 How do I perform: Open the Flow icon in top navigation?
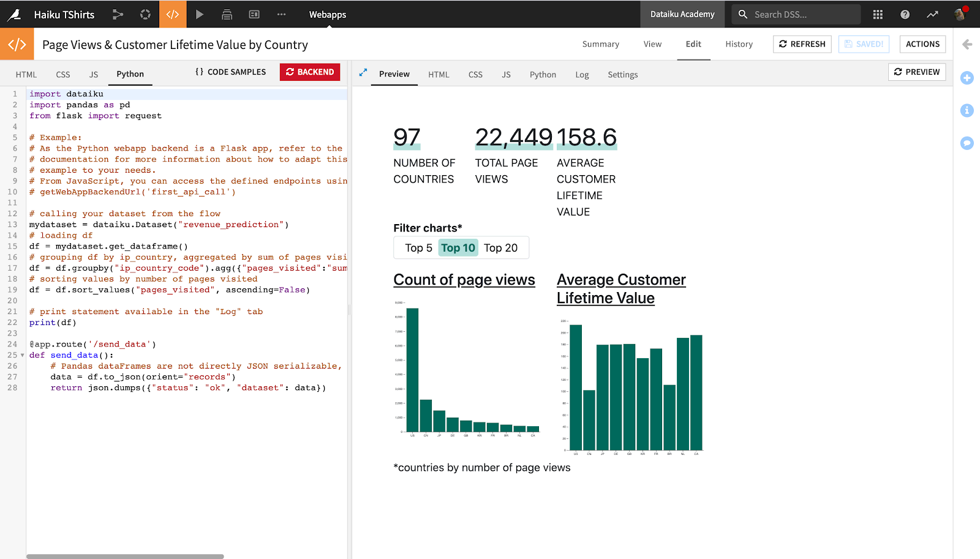[118, 14]
